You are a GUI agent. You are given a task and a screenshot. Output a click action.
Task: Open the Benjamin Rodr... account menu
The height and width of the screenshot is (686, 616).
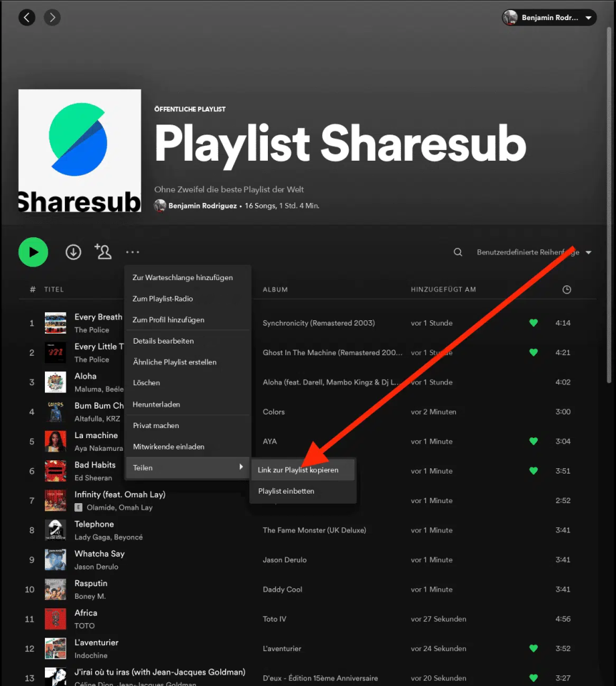point(549,17)
